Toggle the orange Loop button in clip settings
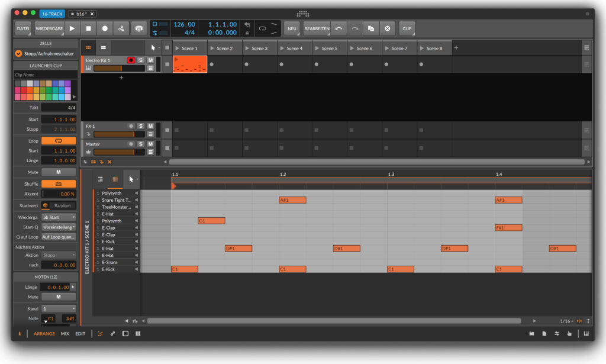This screenshot has width=606, height=364. pos(59,141)
